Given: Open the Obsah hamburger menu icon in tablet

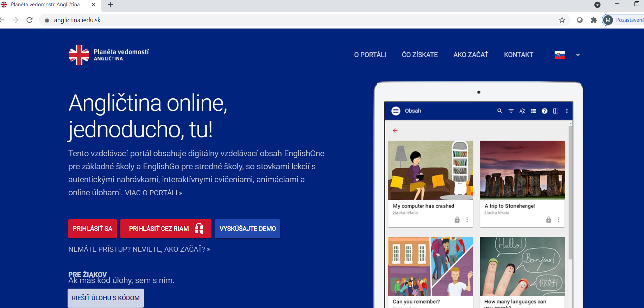Looking at the screenshot, I should 396,111.
